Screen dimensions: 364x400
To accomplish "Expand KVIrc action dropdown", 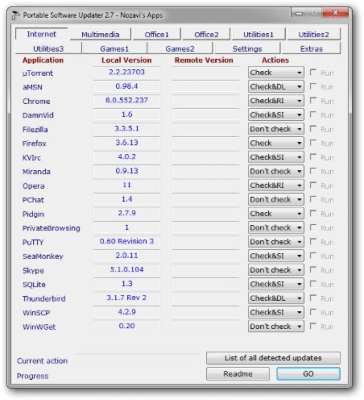I will pos(276,157).
